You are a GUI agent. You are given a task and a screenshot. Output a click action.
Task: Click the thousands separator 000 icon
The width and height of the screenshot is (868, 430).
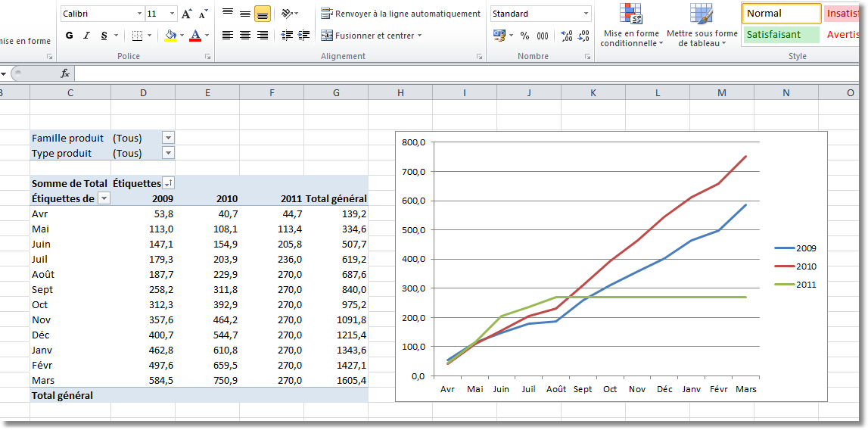(543, 36)
